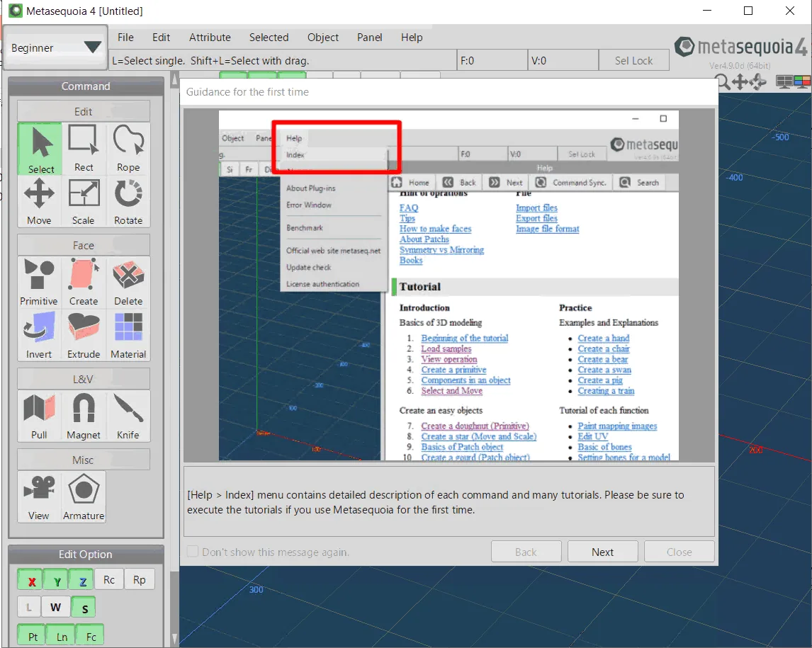
Task: Open the Panel menu
Action: [x=369, y=38]
